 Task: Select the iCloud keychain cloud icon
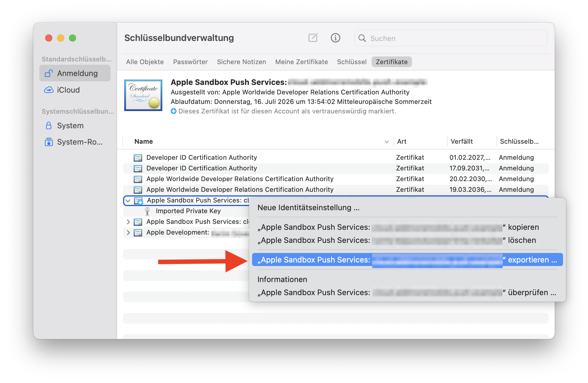(x=49, y=90)
